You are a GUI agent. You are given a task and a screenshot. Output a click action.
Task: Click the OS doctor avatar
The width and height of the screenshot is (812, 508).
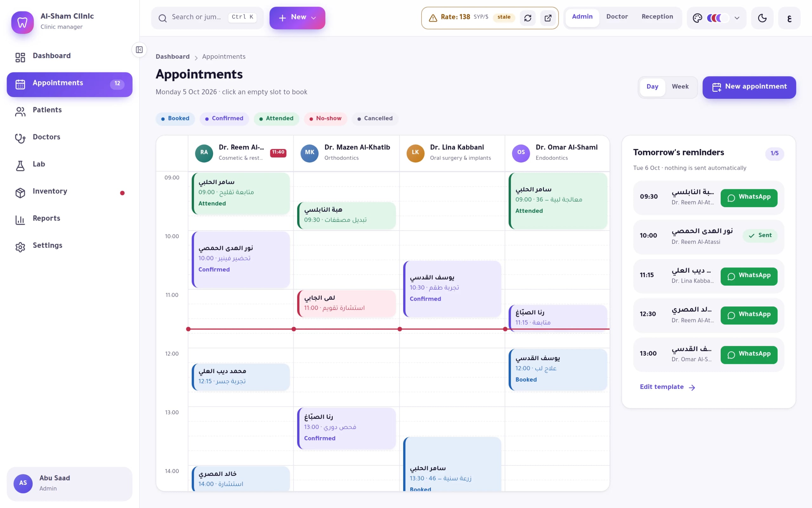pos(521,153)
